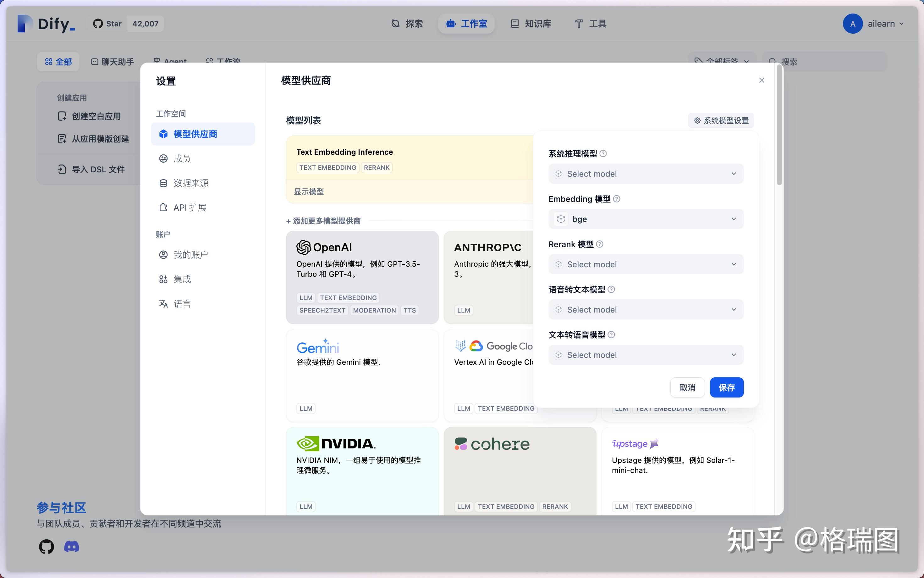
Task: Open the 全部标签 filter dropdown
Action: 722,61
